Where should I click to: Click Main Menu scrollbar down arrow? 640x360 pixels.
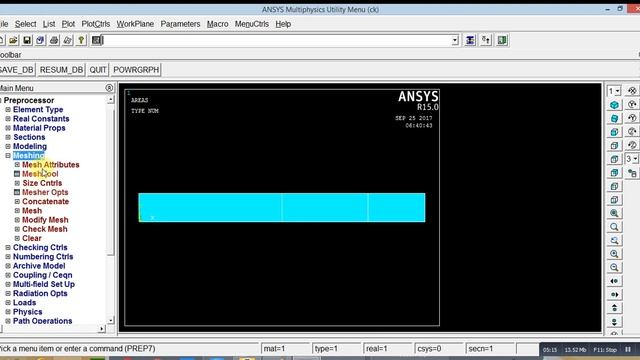(x=110, y=320)
